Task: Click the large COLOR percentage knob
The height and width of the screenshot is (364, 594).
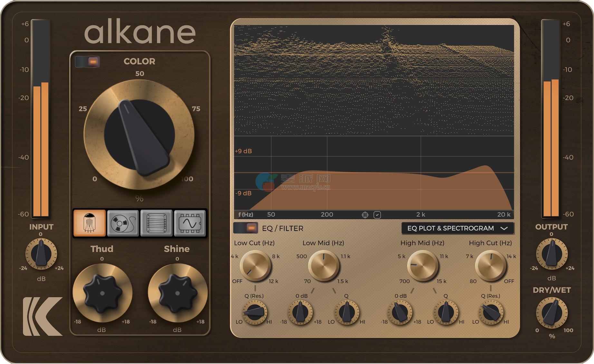Action: click(x=139, y=135)
